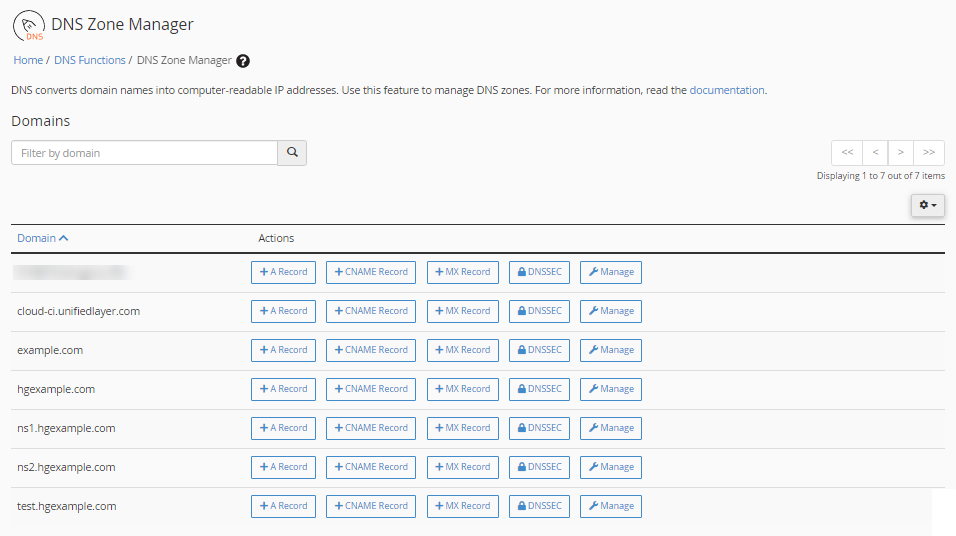This screenshot has height=536, width=956.
Task: Manage the ns2.hgexample.com zone
Action: 610,467
